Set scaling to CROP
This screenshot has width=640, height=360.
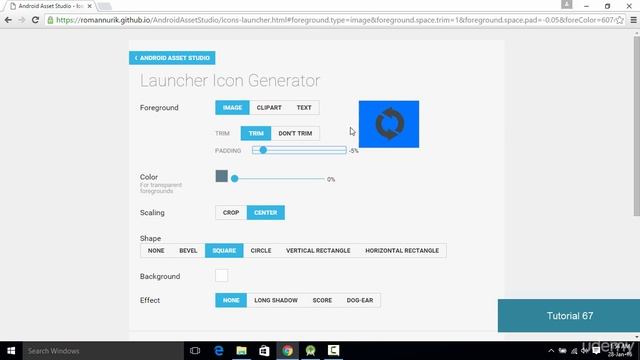point(231,213)
